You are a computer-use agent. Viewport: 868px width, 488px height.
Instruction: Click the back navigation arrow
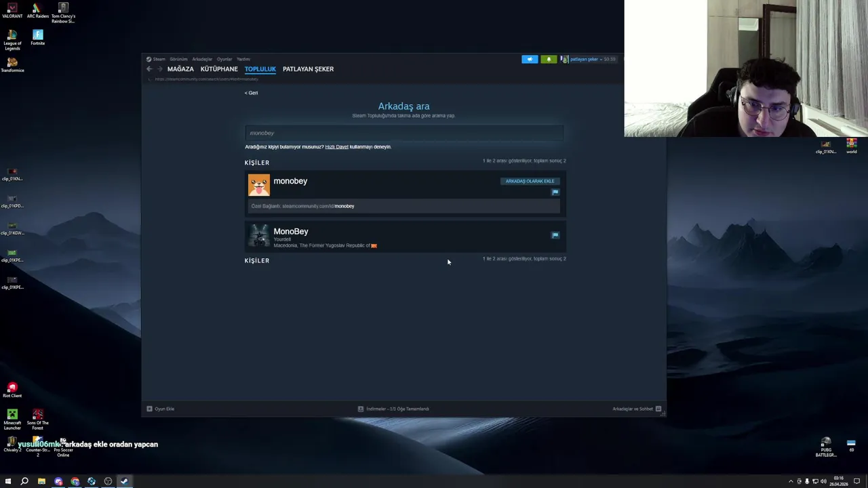click(x=150, y=69)
